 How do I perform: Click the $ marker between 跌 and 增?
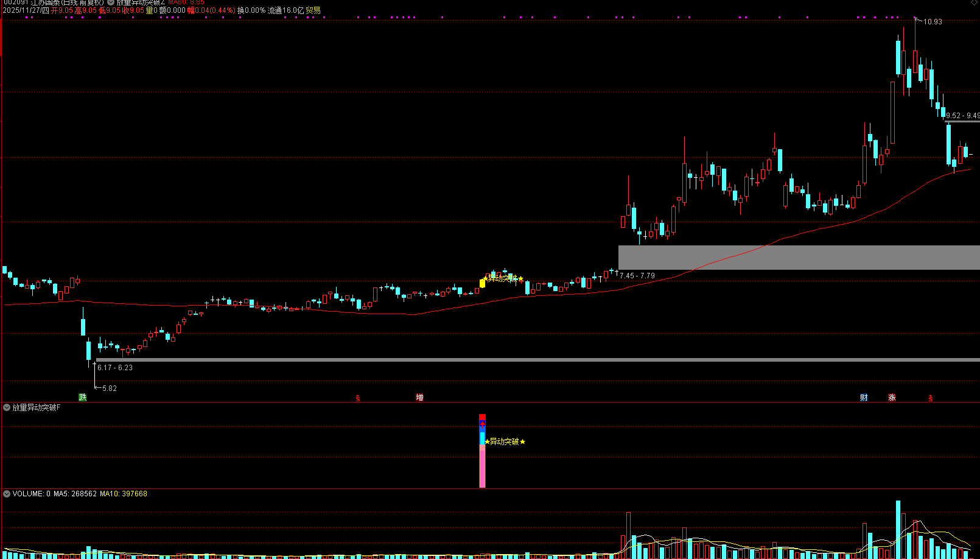coord(358,398)
